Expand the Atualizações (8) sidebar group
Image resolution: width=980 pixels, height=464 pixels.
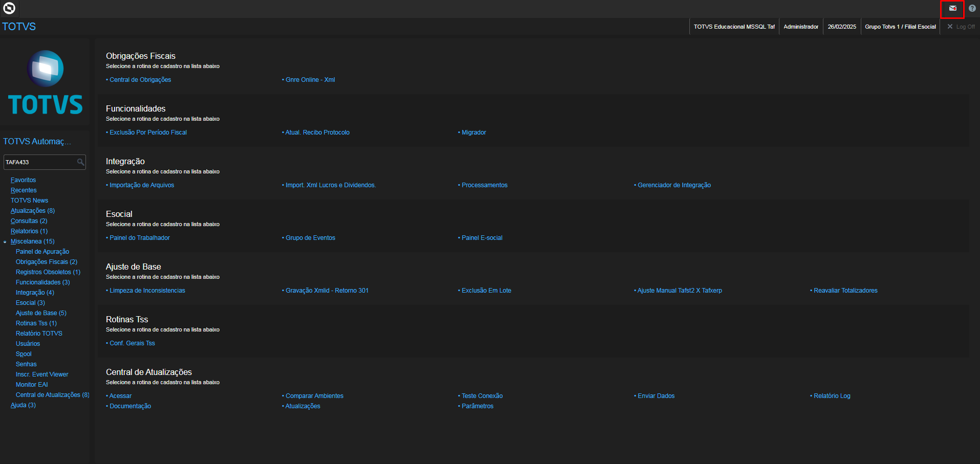(33, 211)
